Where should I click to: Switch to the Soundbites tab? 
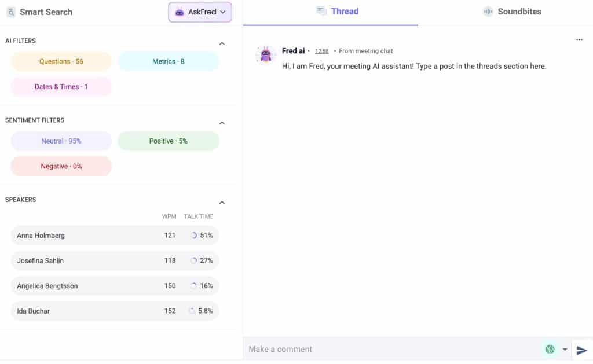512,12
